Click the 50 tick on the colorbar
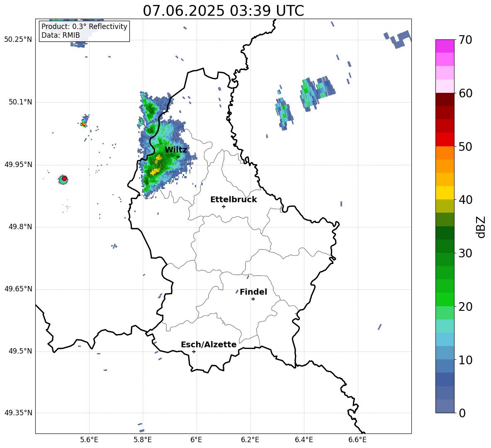This screenshot has width=491, height=448. tap(465, 146)
